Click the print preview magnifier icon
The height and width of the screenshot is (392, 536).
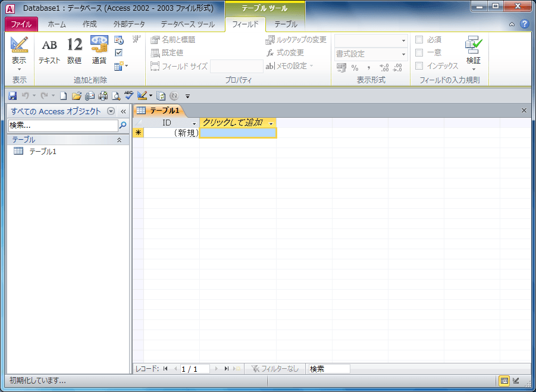click(x=116, y=96)
